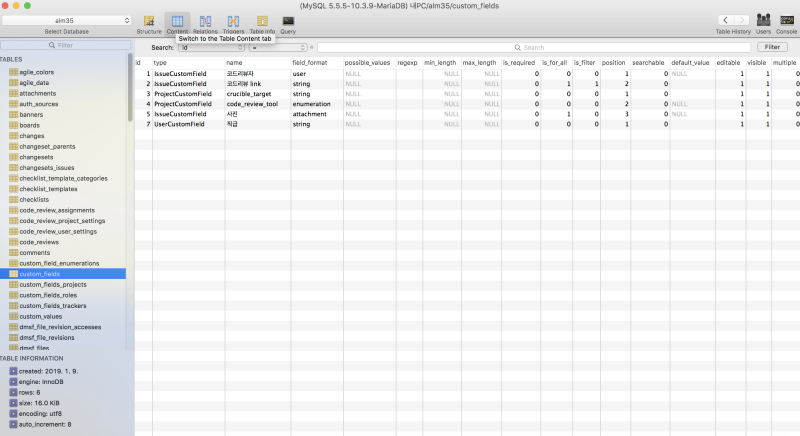This screenshot has width=800, height=436.
Task: Go forward in Table History
Action: point(742,20)
